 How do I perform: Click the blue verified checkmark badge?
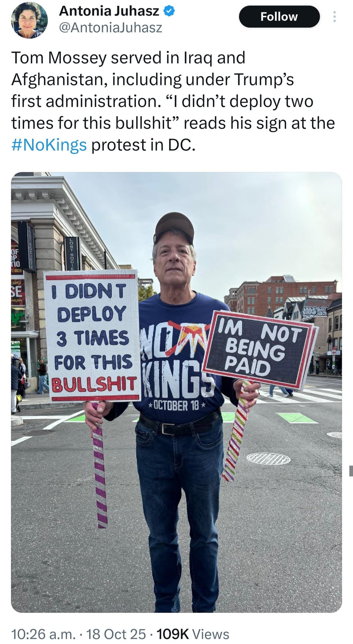coord(169,11)
